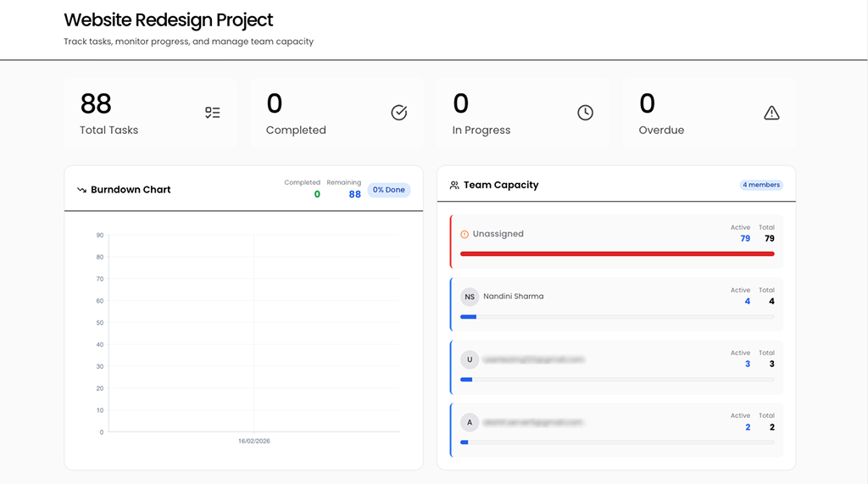Click the Total Tasks checklist icon
Image resolution: width=868 pixels, height=484 pixels.
tap(213, 113)
